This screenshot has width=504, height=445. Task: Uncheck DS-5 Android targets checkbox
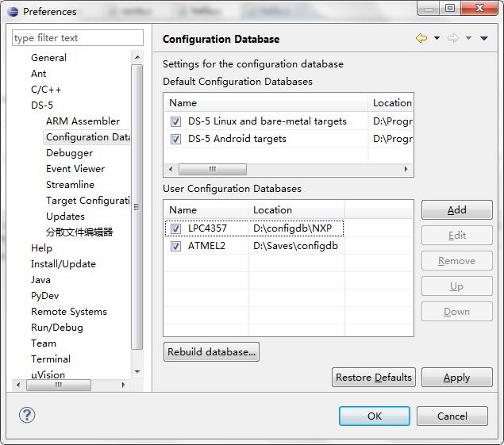[175, 139]
